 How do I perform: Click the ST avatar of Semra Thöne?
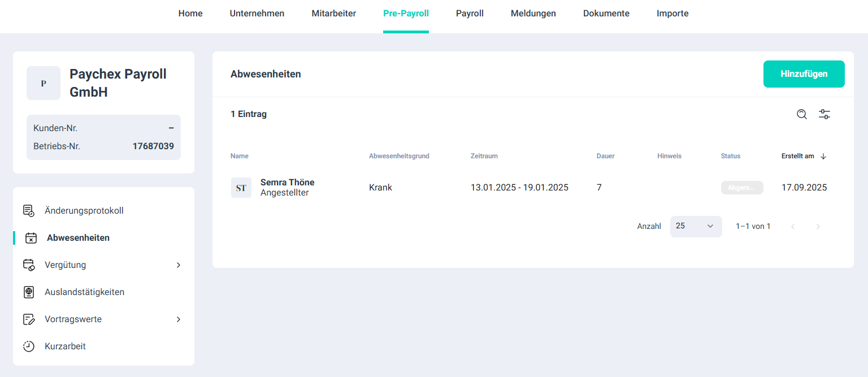click(x=241, y=188)
